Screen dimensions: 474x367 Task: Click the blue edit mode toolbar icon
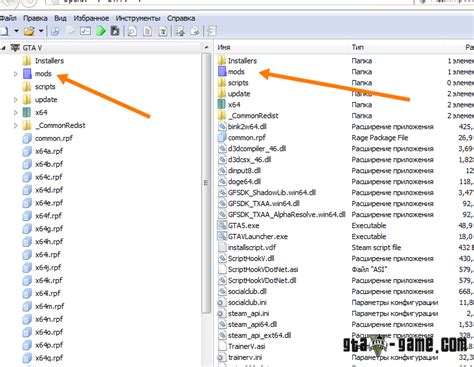pyautogui.click(x=56, y=31)
